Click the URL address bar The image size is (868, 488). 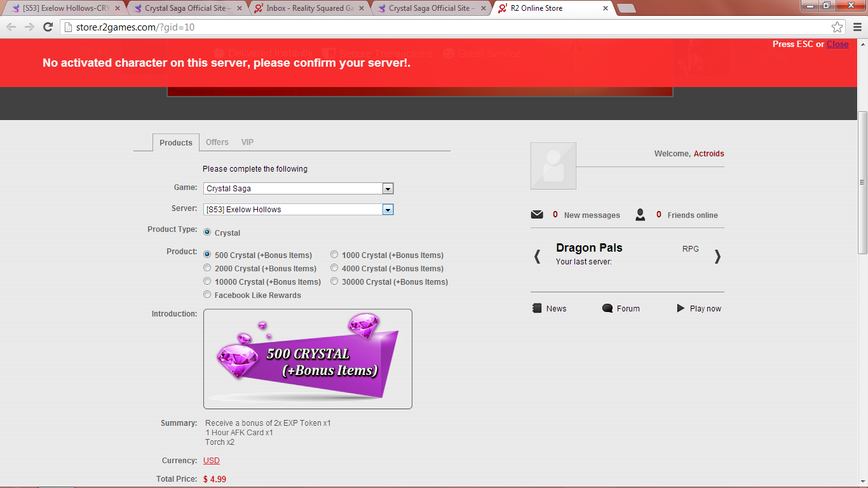click(x=445, y=27)
